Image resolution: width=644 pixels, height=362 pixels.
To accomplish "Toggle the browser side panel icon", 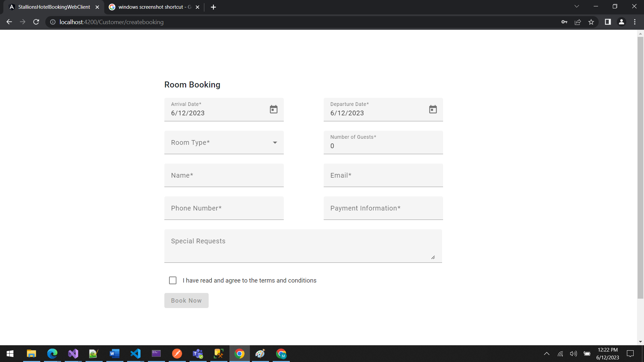I will pyautogui.click(x=608, y=22).
